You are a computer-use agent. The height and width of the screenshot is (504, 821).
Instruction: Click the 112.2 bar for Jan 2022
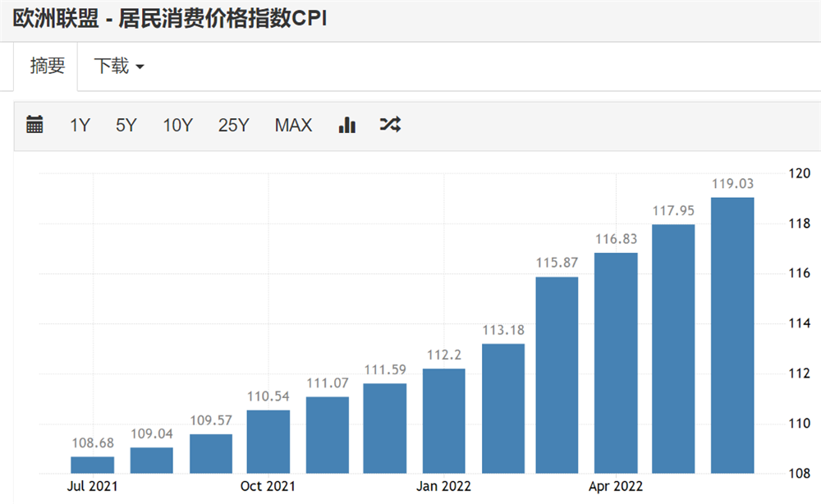click(443, 421)
